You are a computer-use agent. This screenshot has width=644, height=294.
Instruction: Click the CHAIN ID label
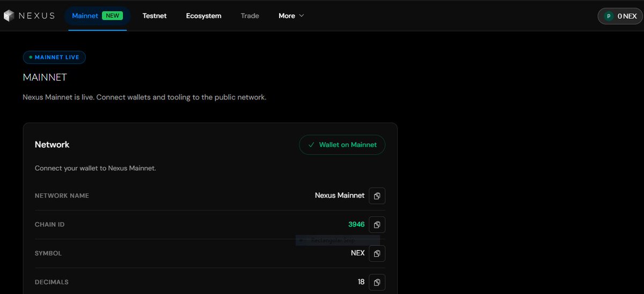[49, 225]
